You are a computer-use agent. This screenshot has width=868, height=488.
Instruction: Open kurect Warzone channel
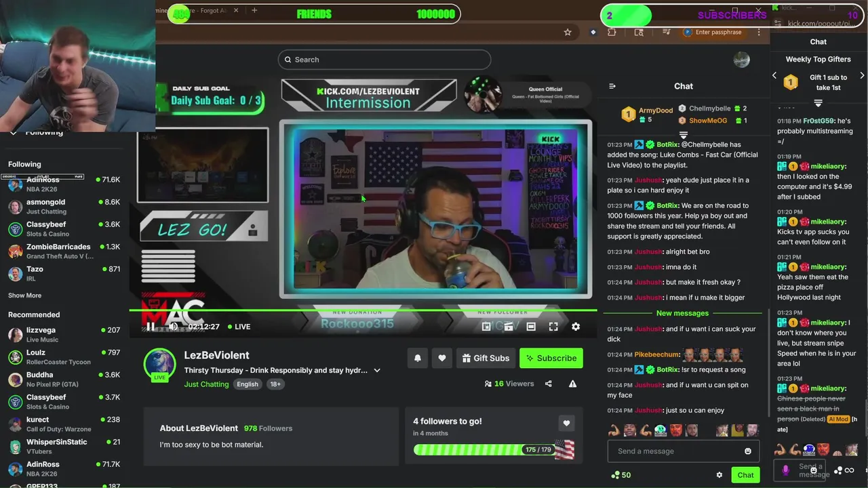pyautogui.click(x=64, y=424)
